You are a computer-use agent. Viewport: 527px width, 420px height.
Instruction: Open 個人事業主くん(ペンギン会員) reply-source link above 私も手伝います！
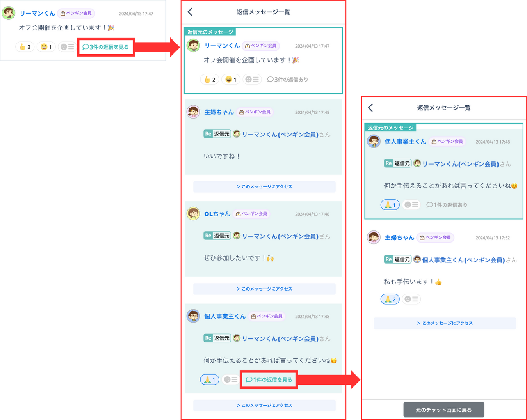463,260
